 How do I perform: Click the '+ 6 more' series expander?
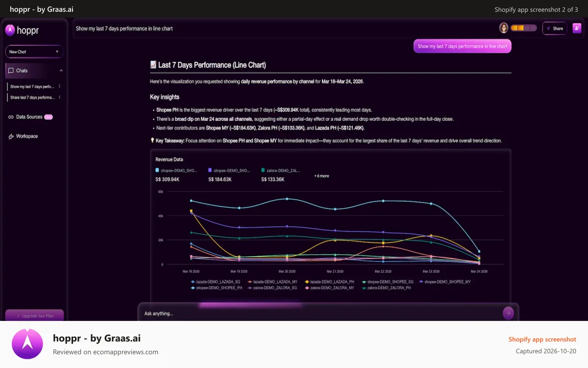click(x=322, y=176)
